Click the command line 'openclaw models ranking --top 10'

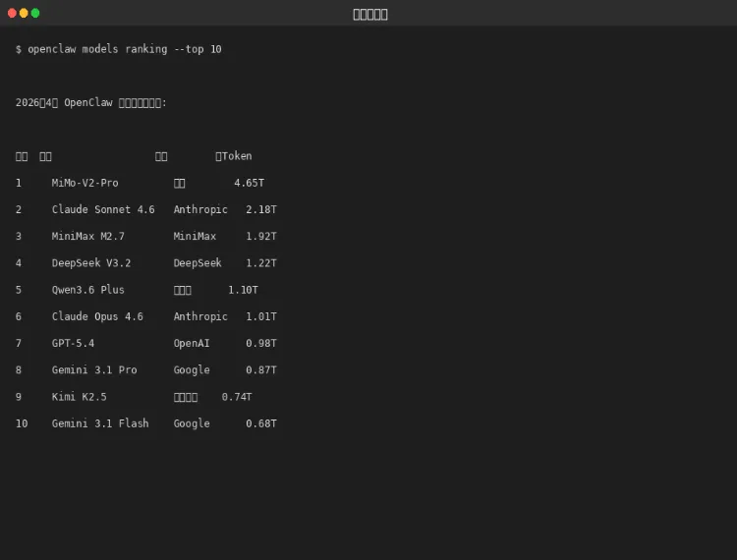(x=125, y=49)
